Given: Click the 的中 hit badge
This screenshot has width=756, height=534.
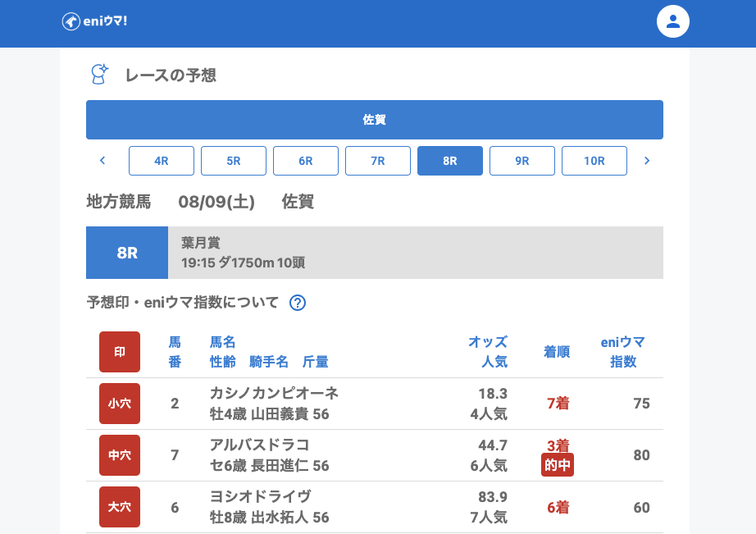Looking at the screenshot, I should pos(558,466).
